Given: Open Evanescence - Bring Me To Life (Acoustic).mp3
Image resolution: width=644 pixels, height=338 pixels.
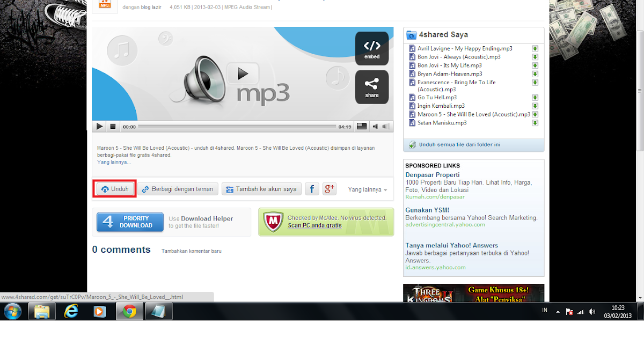Looking at the screenshot, I should tap(457, 86).
